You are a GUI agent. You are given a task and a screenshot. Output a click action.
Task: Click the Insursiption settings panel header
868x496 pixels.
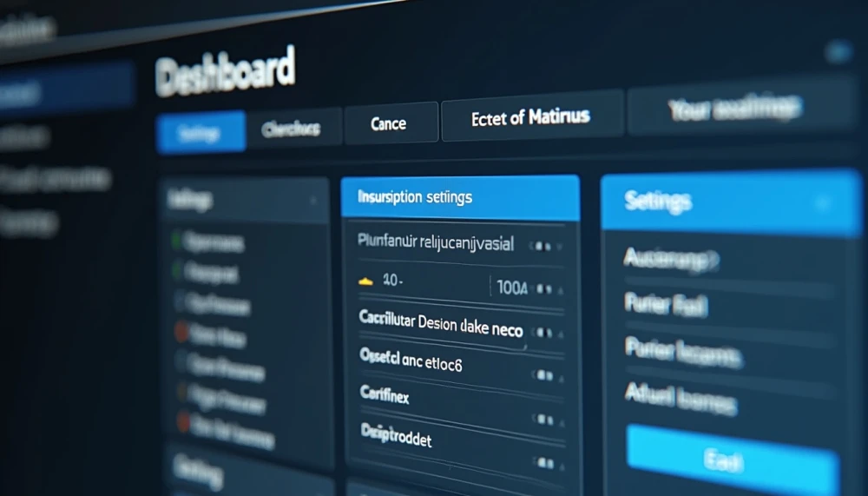pos(460,197)
